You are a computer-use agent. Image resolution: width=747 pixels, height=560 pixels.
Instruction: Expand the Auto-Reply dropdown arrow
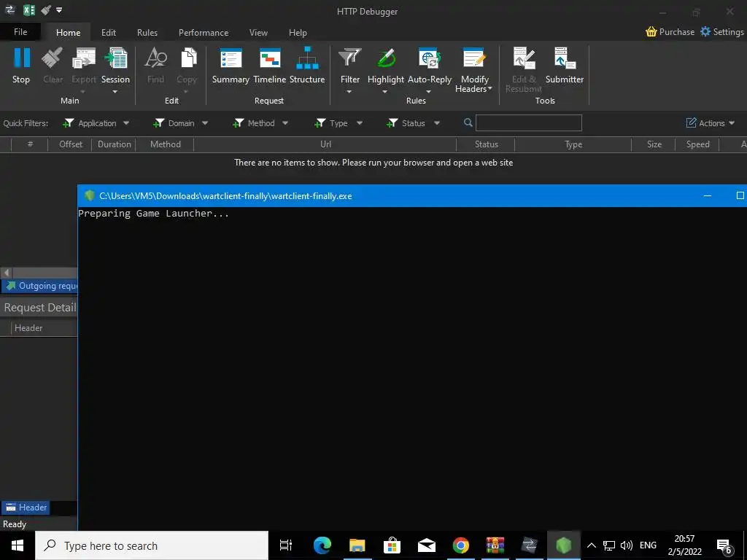(428, 91)
